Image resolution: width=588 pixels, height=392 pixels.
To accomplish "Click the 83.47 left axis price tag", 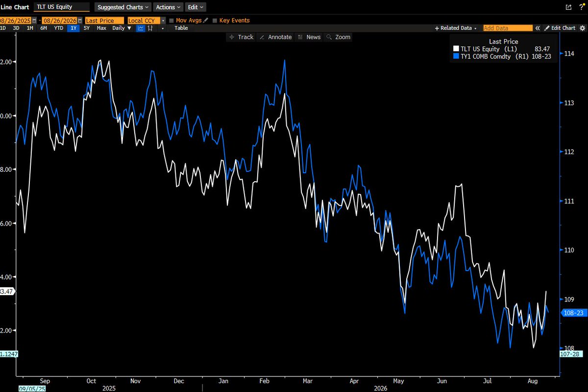I will coord(7,291).
